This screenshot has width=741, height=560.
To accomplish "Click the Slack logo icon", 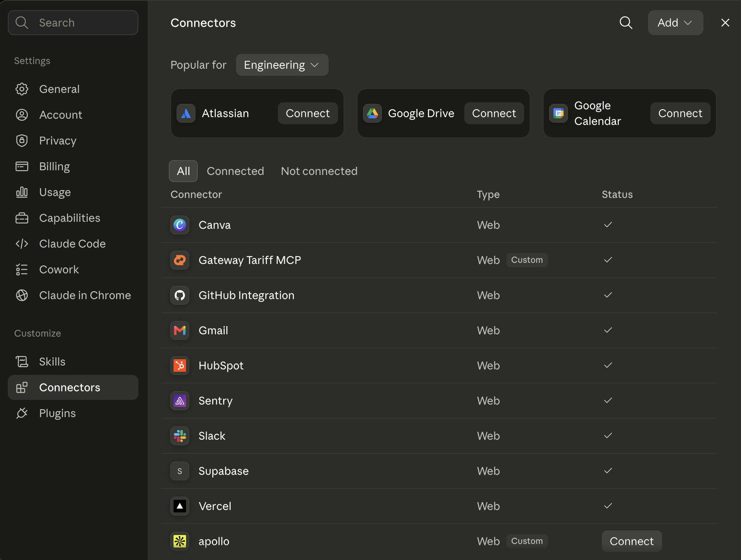I will (x=180, y=436).
